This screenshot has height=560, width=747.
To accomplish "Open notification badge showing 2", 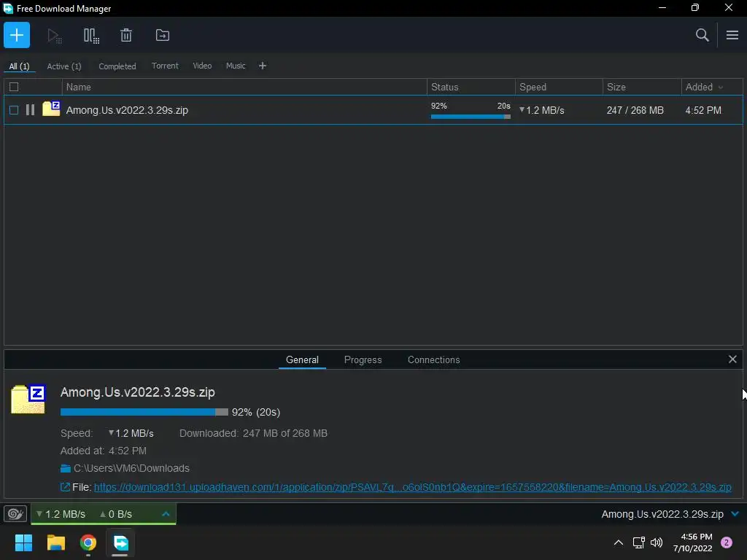I will [x=727, y=542].
